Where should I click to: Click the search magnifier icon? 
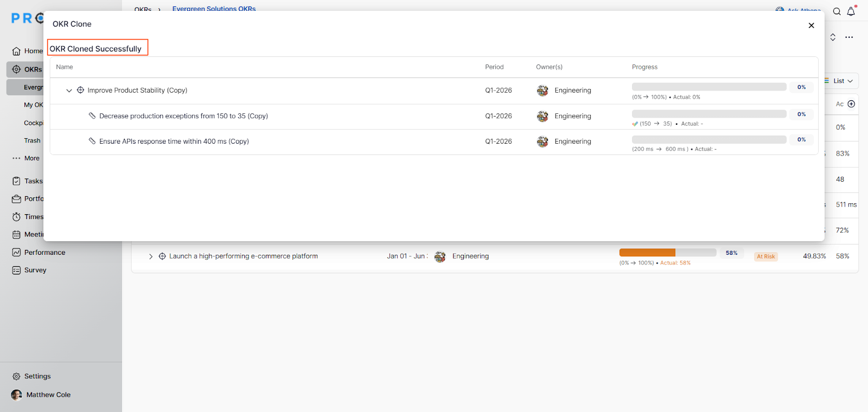tap(837, 11)
